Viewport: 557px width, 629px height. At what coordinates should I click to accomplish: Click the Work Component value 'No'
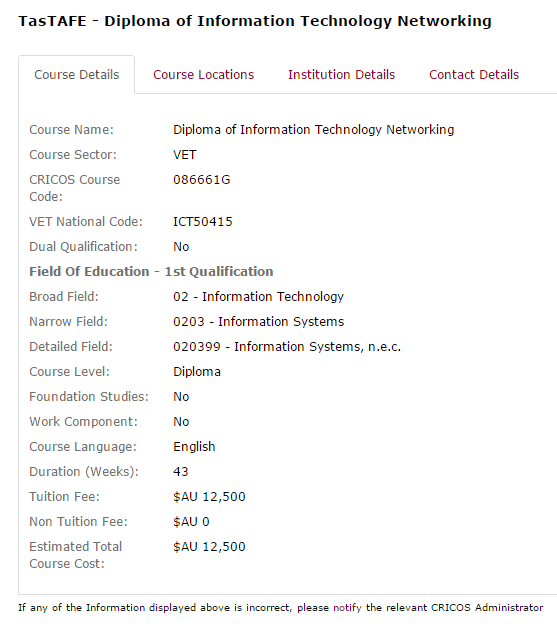[181, 422]
